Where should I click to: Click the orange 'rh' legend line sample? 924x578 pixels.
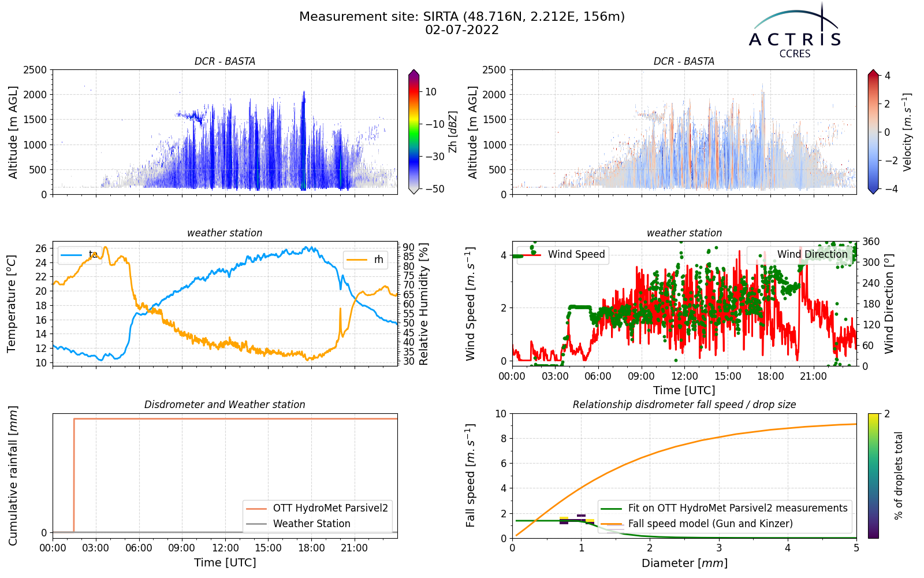pos(356,260)
